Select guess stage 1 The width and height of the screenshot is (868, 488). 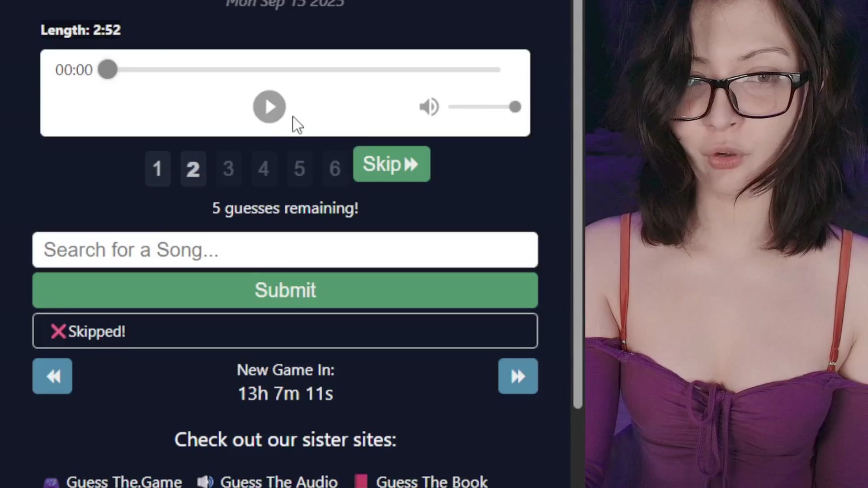[x=157, y=169]
